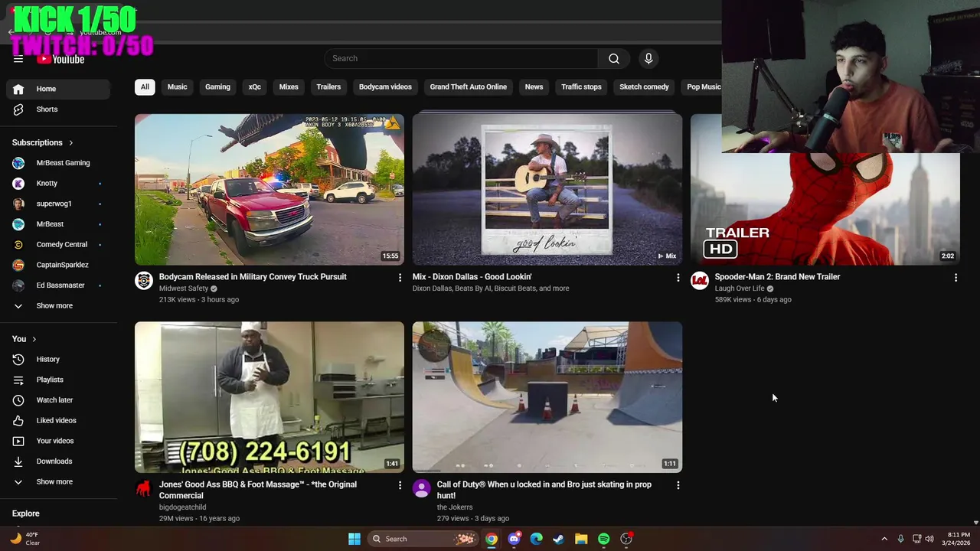Select the Bodycam videos filter chip
Screen dimensions: 980x551
(385, 87)
